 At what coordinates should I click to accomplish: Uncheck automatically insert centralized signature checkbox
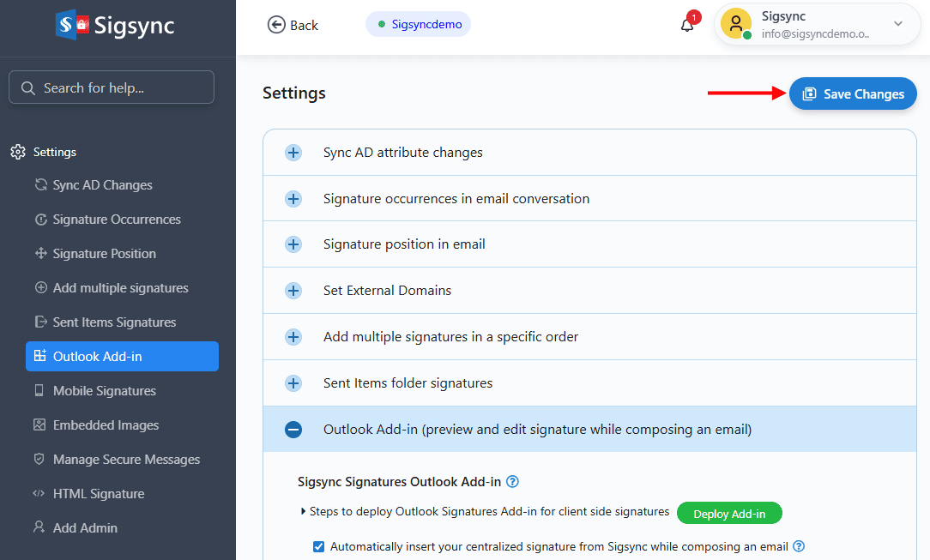pyautogui.click(x=319, y=546)
